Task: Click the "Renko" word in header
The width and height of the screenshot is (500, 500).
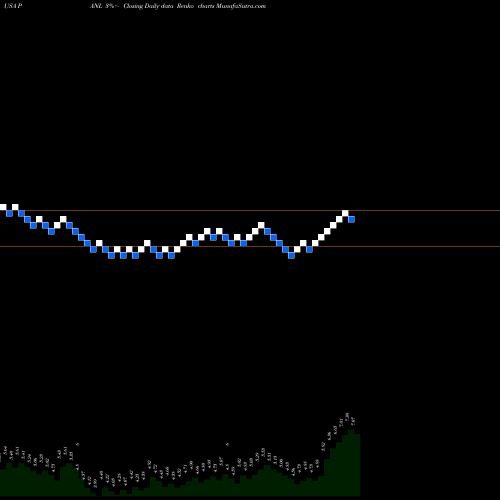Action: (x=185, y=6)
